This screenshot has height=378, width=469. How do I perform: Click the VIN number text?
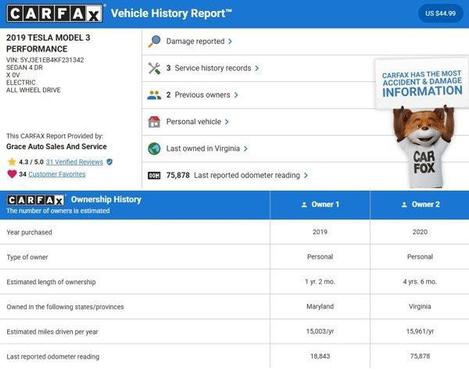point(45,60)
